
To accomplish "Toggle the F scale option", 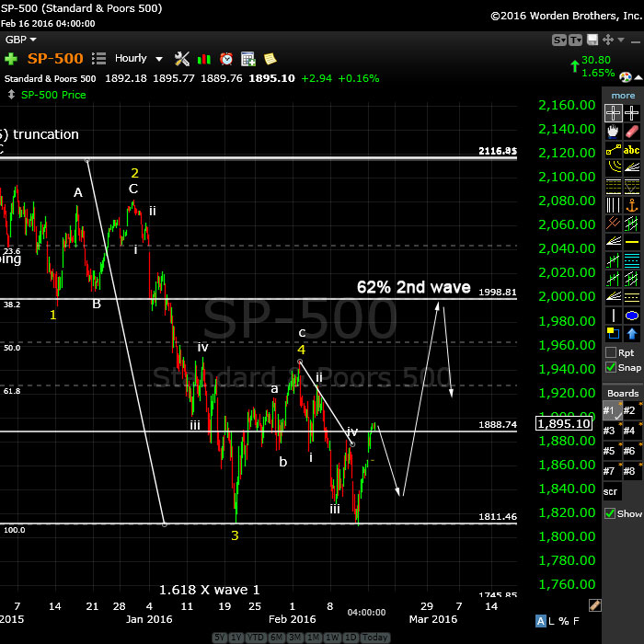I will point(576,621).
